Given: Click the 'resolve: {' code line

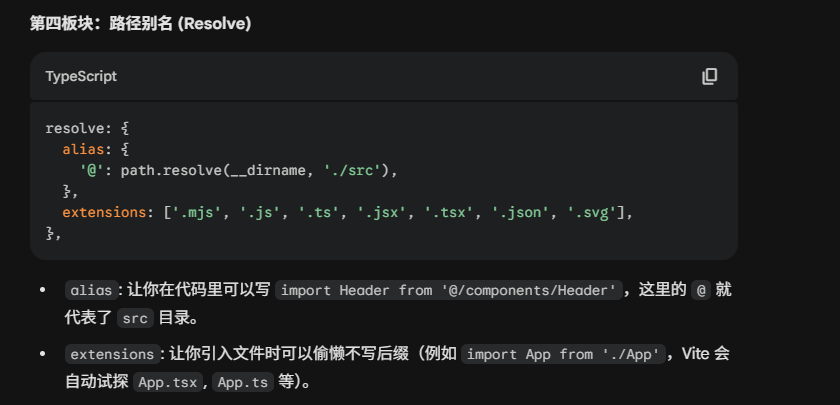Looking at the screenshot, I should (x=88, y=128).
